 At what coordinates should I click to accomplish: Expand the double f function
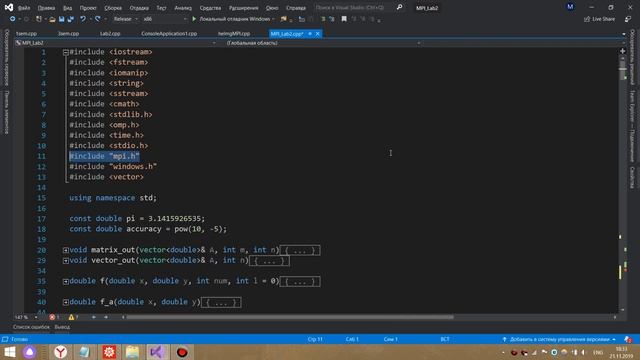point(65,281)
